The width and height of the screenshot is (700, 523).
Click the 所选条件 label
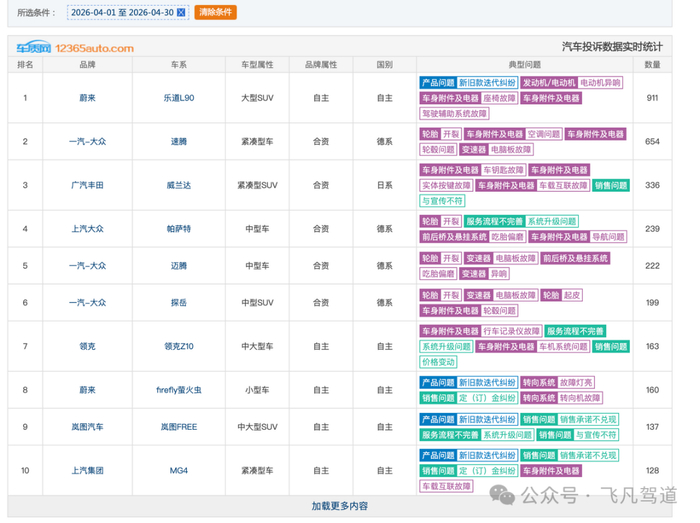pos(36,12)
